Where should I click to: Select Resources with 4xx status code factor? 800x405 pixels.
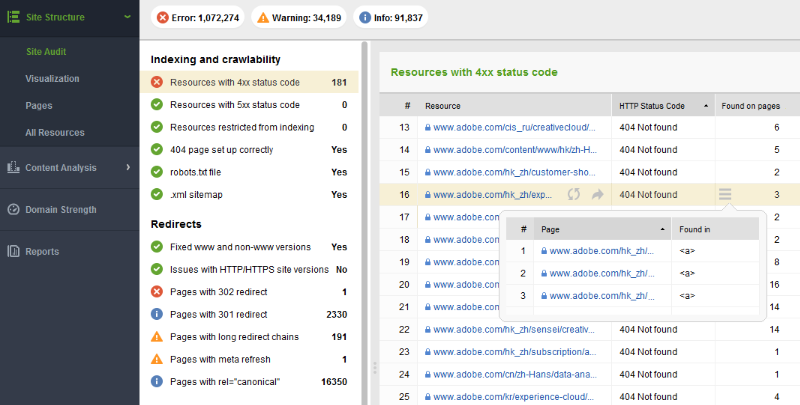(249, 82)
